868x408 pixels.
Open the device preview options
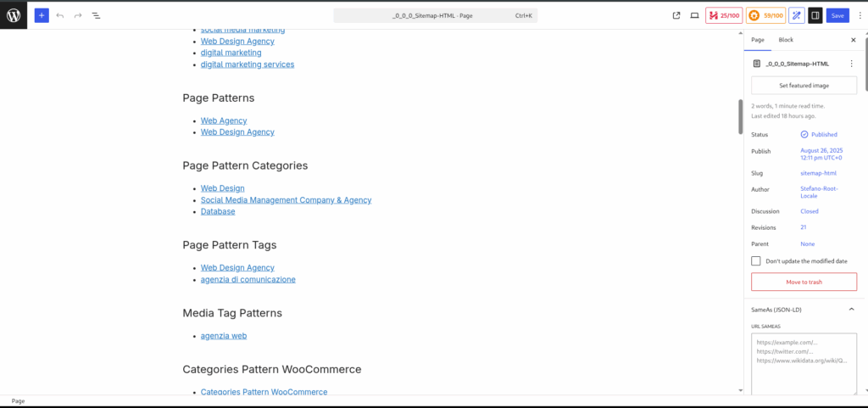tap(694, 15)
